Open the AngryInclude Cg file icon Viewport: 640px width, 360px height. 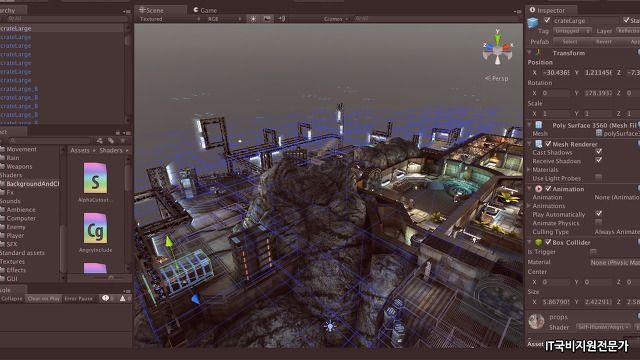coord(96,229)
